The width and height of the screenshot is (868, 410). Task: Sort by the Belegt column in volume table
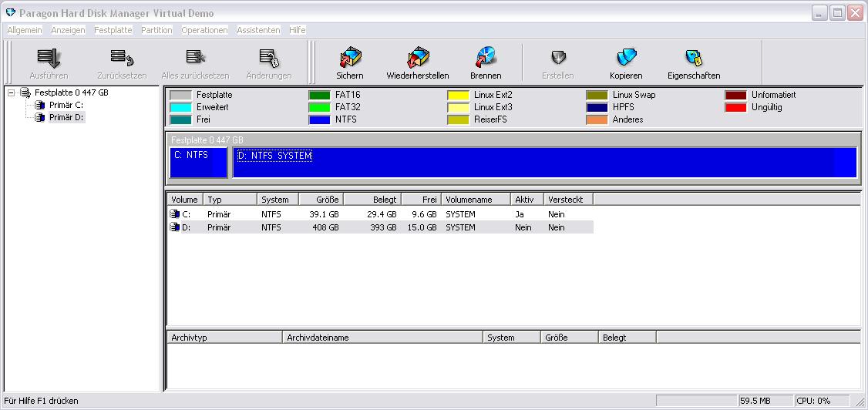tap(372, 199)
